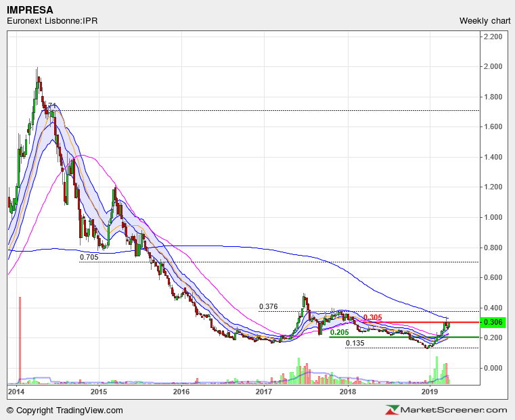Viewport: 515px width, 420px height.
Task: Click the 2019 time axis label
Action: pyautogui.click(x=429, y=392)
